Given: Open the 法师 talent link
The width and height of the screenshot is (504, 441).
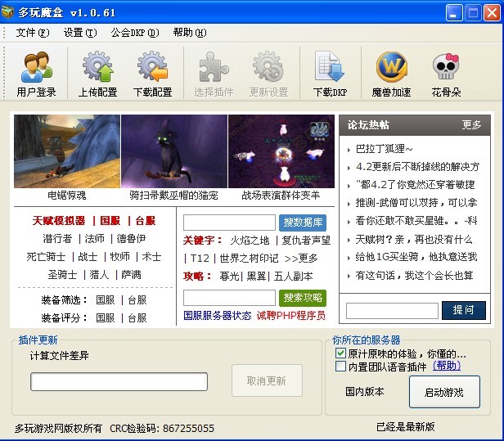Looking at the screenshot, I should pyautogui.click(x=95, y=239).
